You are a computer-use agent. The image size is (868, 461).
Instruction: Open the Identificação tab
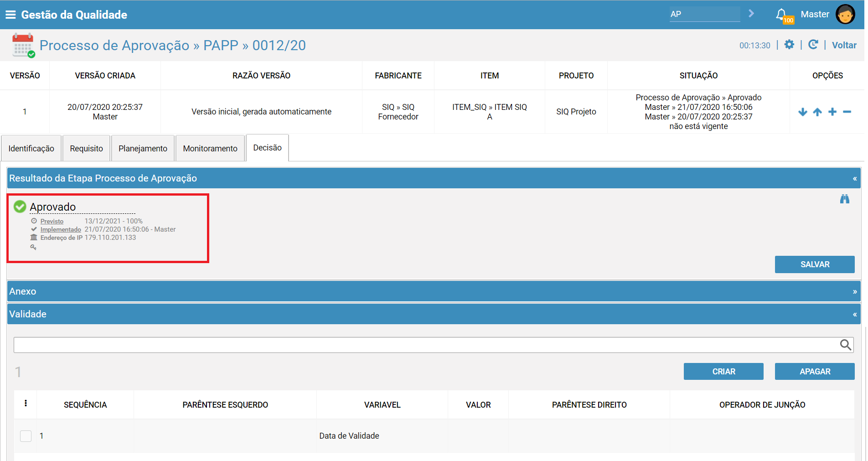31,148
